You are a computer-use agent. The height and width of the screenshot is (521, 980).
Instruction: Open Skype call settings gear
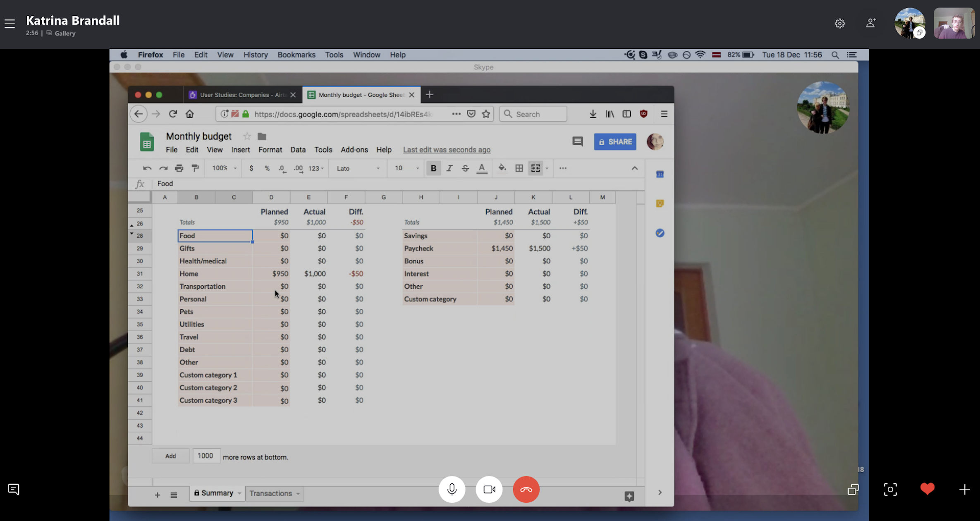click(839, 23)
